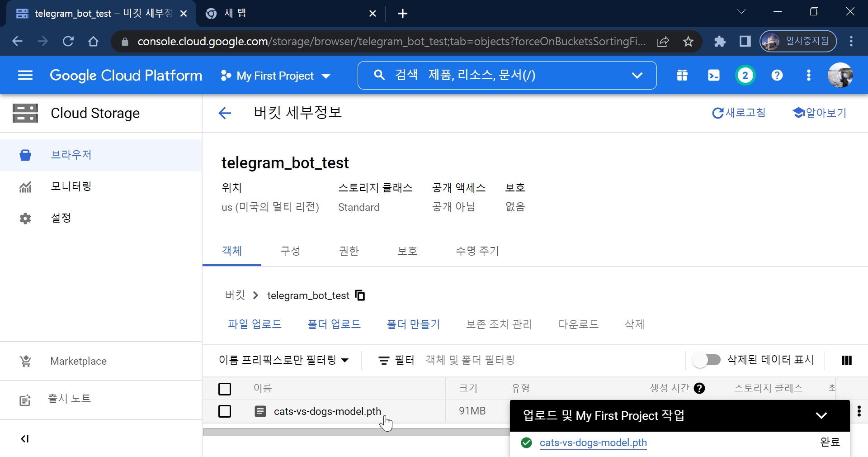The width and height of the screenshot is (868, 457).
Task: Open cats-vs-dogs-model.pth in the object list
Action: point(327,411)
